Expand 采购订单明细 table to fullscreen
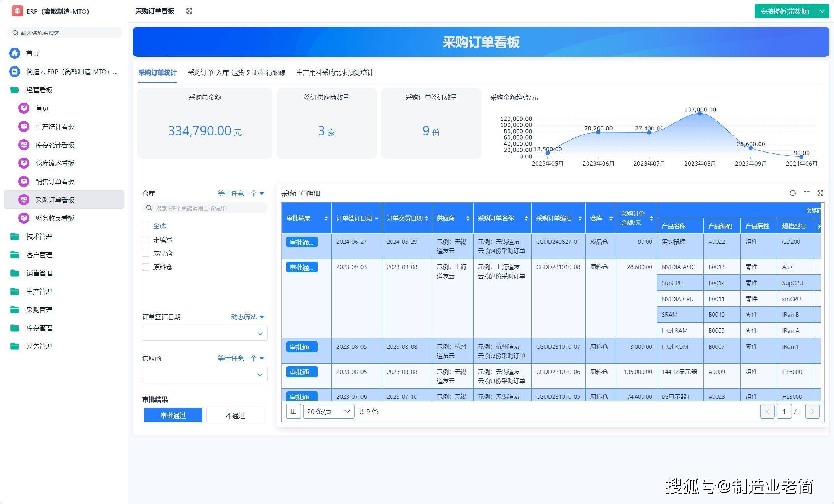Image resolution: width=834 pixels, height=504 pixels. (x=820, y=193)
